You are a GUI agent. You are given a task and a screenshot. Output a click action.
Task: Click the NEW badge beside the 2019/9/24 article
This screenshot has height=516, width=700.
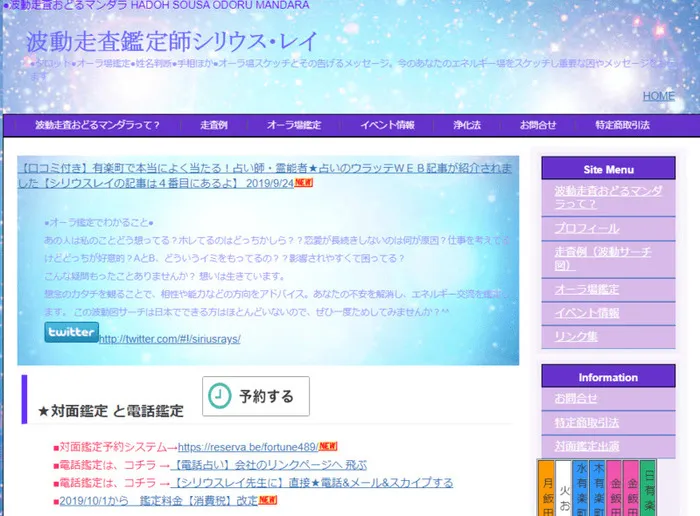303,184
